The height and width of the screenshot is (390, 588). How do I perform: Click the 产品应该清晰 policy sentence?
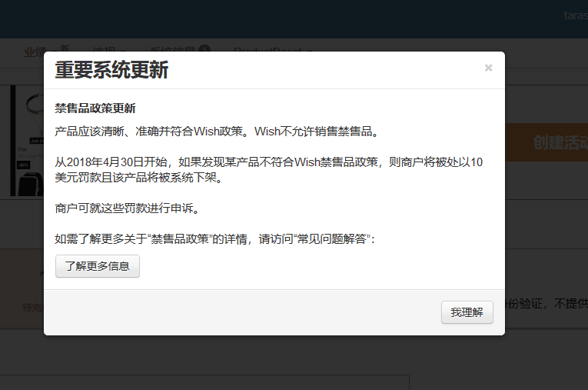click(217, 132)
